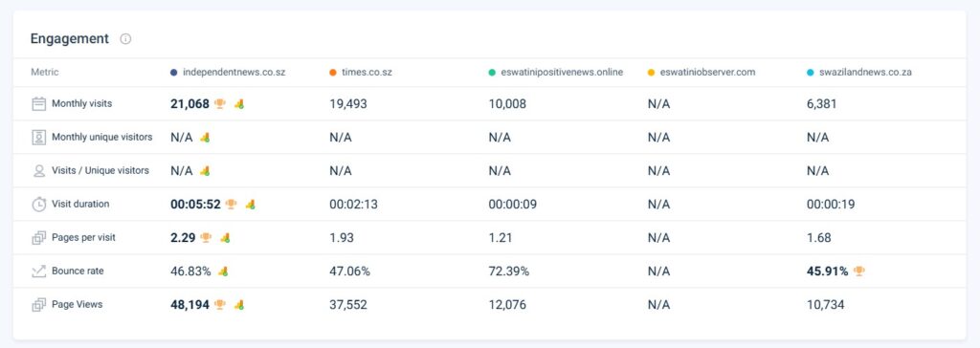This screenshot has height=348, width=980.
Task: Click the trophy icon beside 00:05:52
Action: click(x=232, y=205)
